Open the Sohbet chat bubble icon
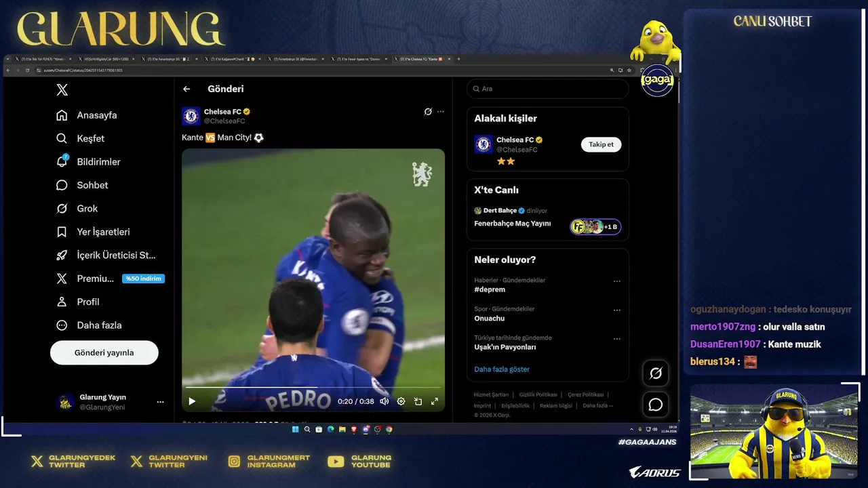Viewport: 868px width, 488px height. pyautogui.click(x=62, y=185)
